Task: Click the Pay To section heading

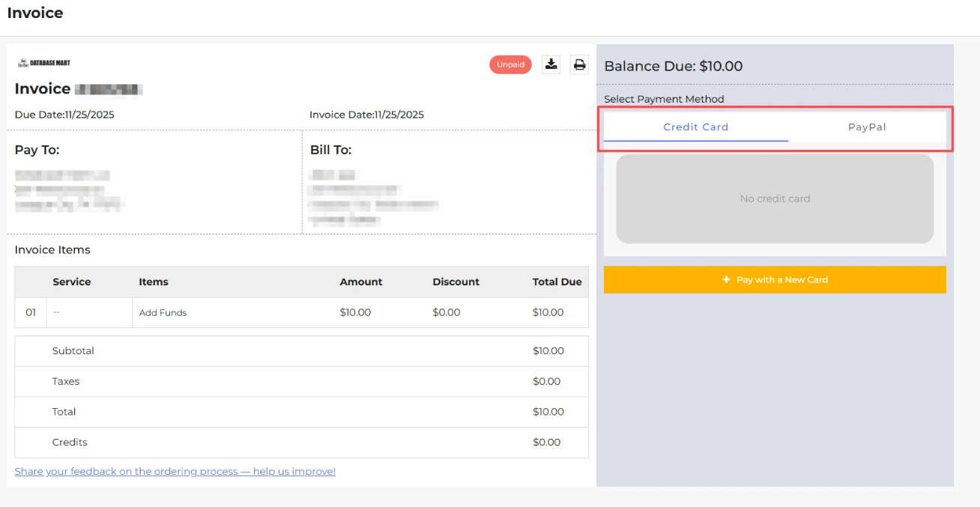Action: pyautogui.click(x=37, y=150)
